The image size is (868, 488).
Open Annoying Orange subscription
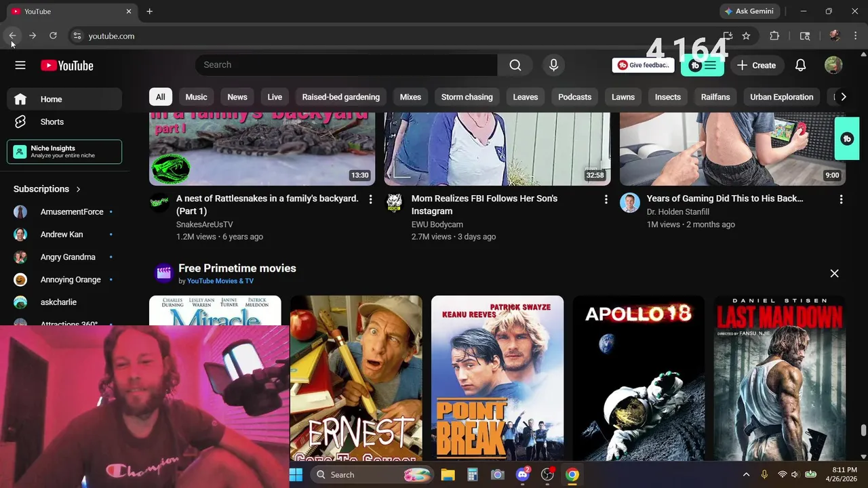tap(64, 280)
